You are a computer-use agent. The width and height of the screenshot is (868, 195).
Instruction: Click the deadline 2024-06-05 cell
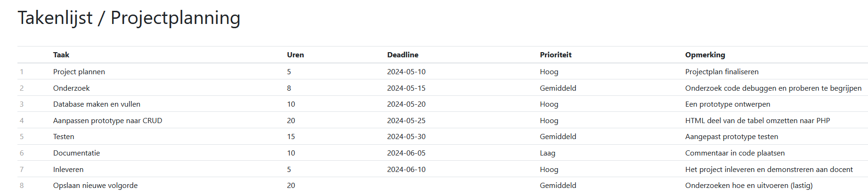406,153
